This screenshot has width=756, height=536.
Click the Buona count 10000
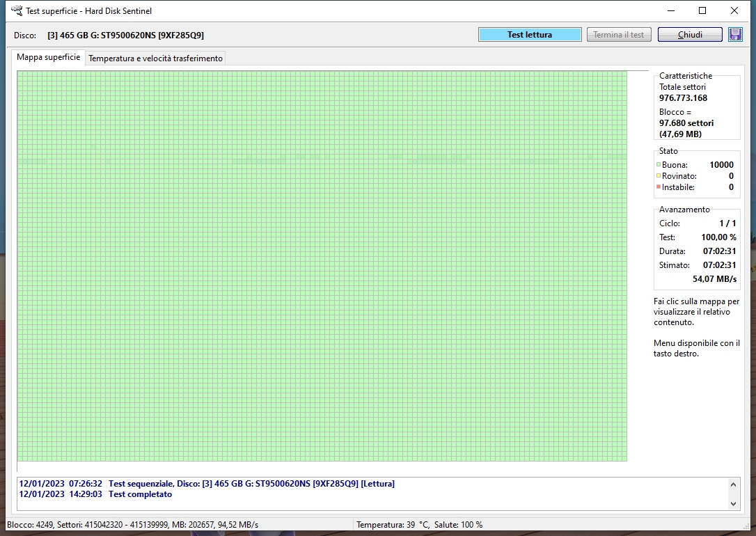721,165
